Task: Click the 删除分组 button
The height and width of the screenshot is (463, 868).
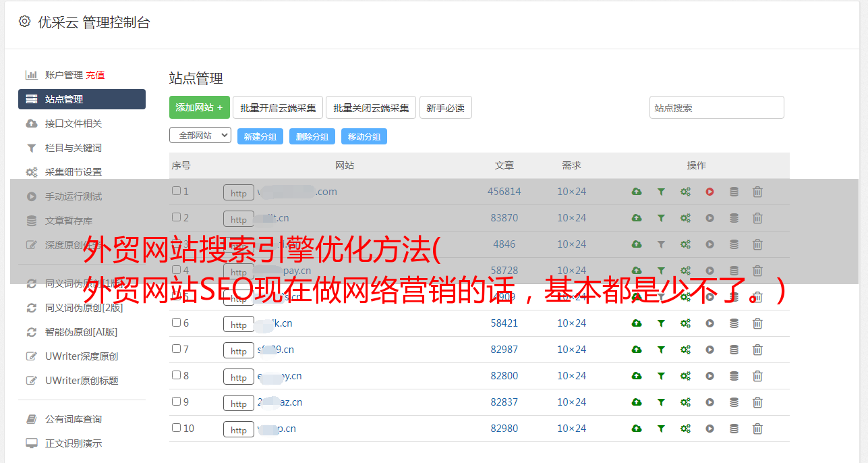Action: click(x=312, y=136)
